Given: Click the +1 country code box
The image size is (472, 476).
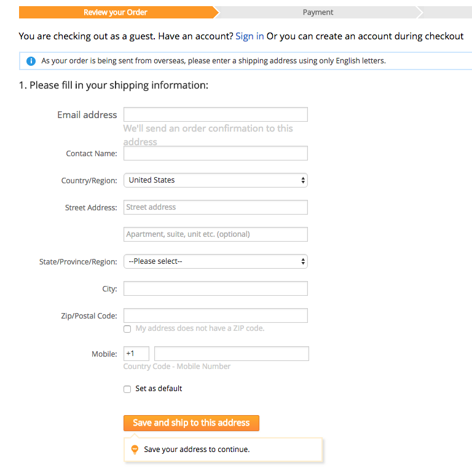Looking at the screenshot, I should click(136, 354).
